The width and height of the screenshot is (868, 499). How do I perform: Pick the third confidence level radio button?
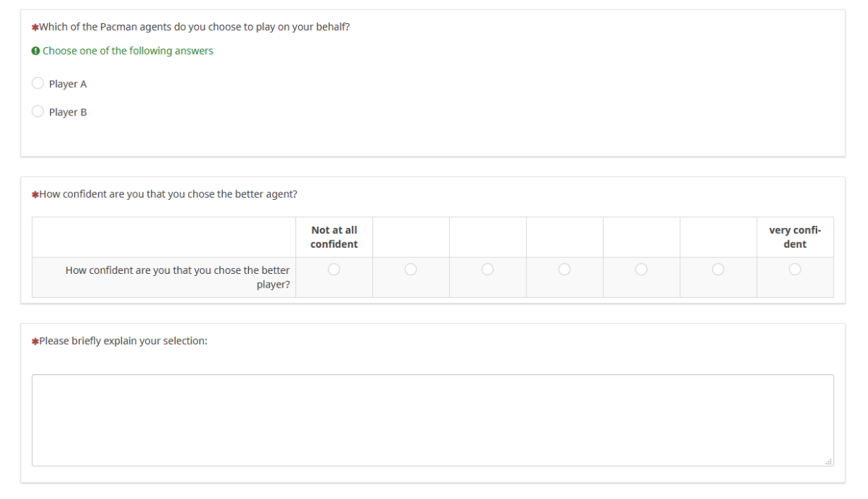(x=488, y=269)
